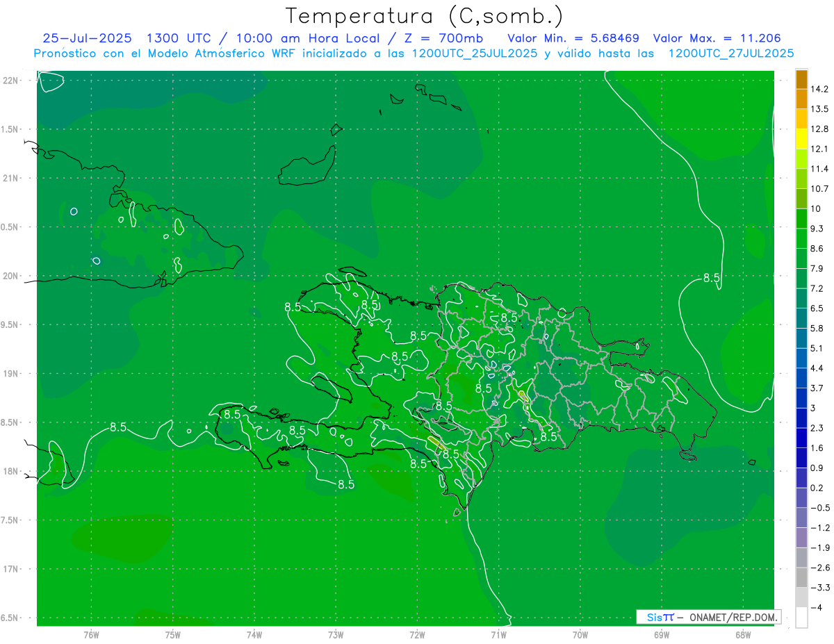Click the "18N" latitude axis label
The image size is (834, 644).
pyautogui.click(x=11, y=471)
